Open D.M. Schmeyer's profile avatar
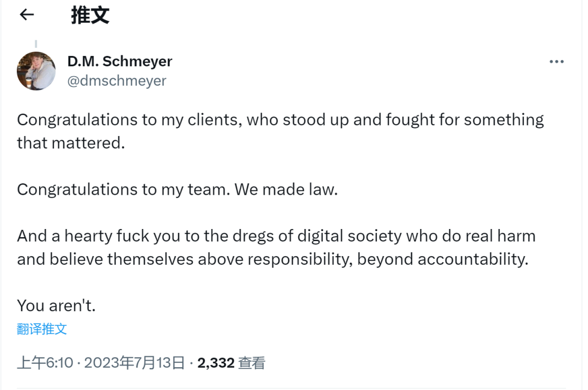Viewport: 588px width, 390px height. point(36,71)
